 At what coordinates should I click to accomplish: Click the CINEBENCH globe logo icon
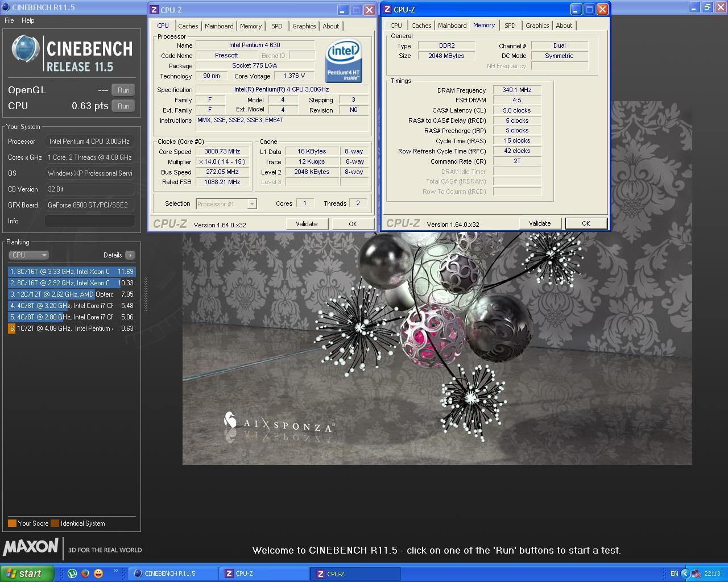(25, 49)
